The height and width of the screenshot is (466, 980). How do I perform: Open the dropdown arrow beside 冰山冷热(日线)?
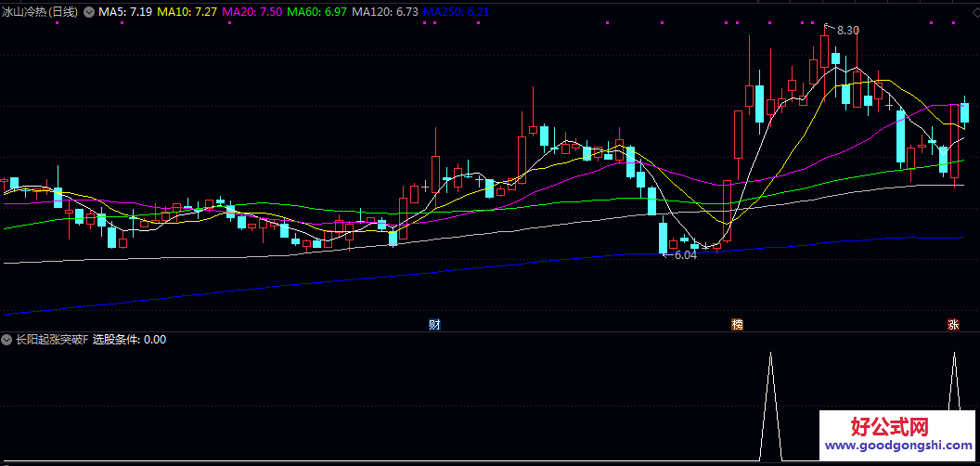[x=89, y=11]
